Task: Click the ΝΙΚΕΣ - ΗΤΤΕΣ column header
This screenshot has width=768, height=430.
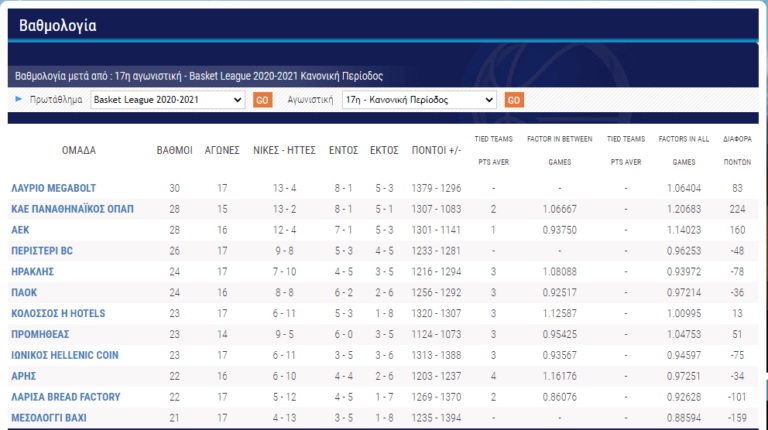Action: (280, 150)
